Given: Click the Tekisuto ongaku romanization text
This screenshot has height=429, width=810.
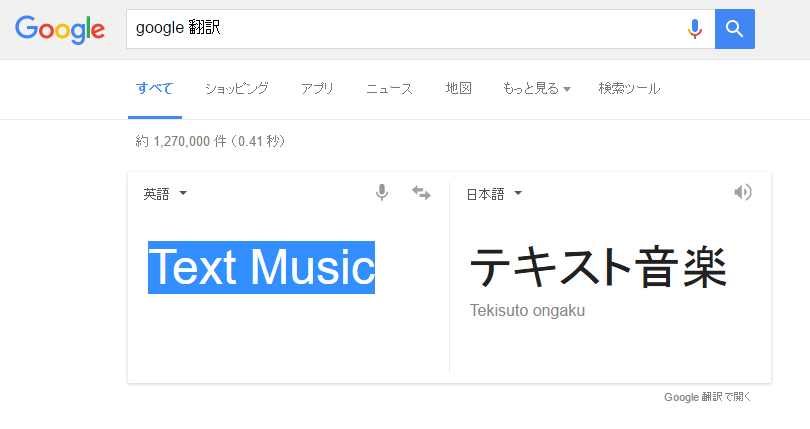Looking at the screenshot, I should [x=527, y=311].
